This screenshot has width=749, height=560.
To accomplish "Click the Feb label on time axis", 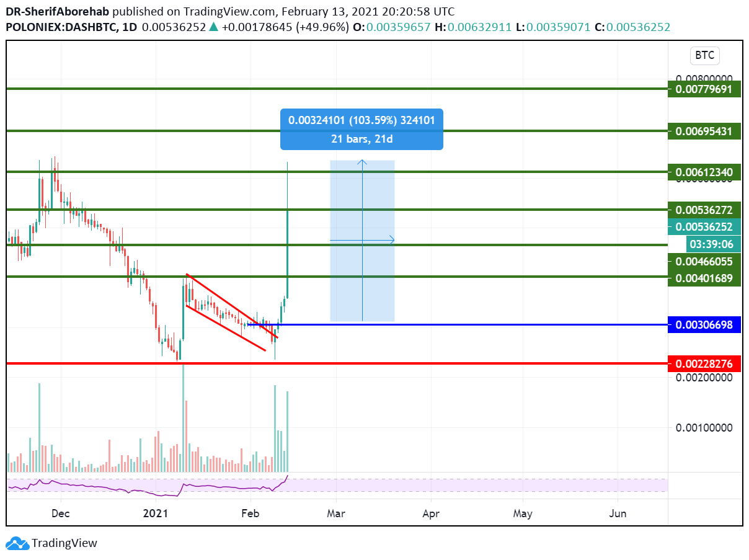I will pyautogui.click(x=250, y=513).
